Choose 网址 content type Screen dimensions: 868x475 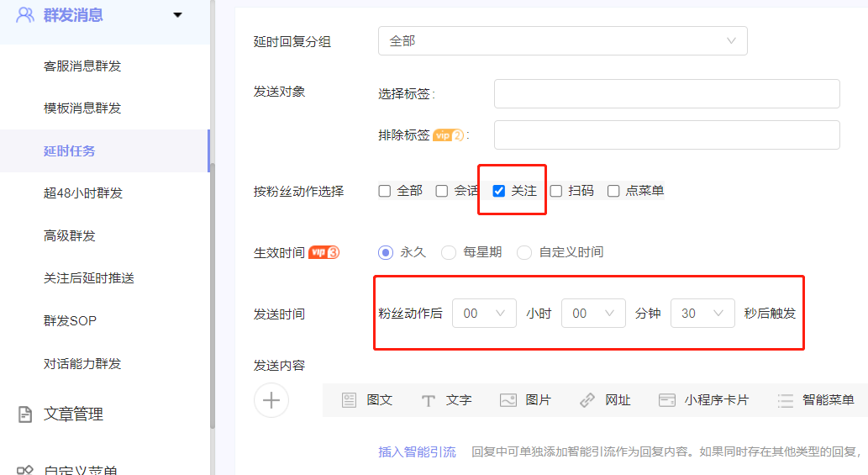618,399
